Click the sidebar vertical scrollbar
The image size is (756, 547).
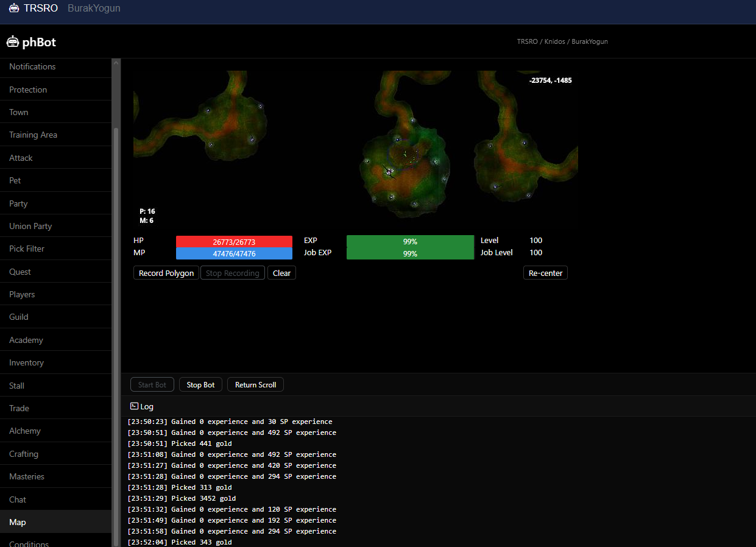pos(116,305)
